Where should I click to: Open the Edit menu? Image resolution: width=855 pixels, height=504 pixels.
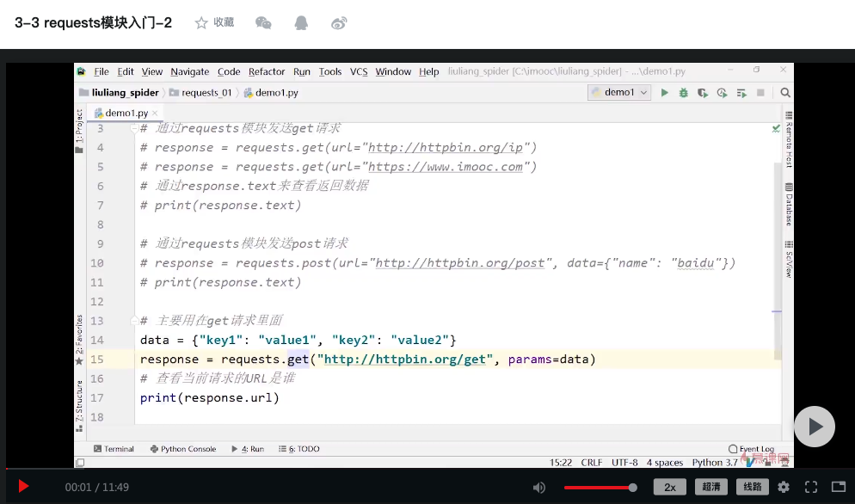coord(126,71)
